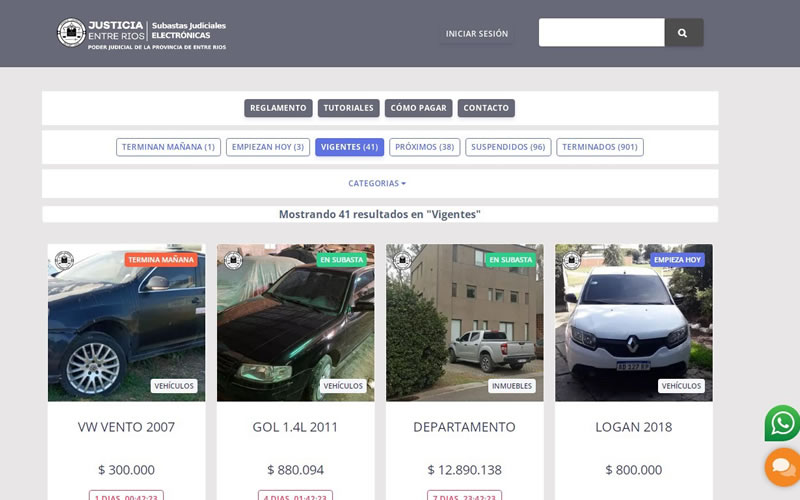
Task: Click the court seal on Logan image
Action: click(x=571, y=260)
